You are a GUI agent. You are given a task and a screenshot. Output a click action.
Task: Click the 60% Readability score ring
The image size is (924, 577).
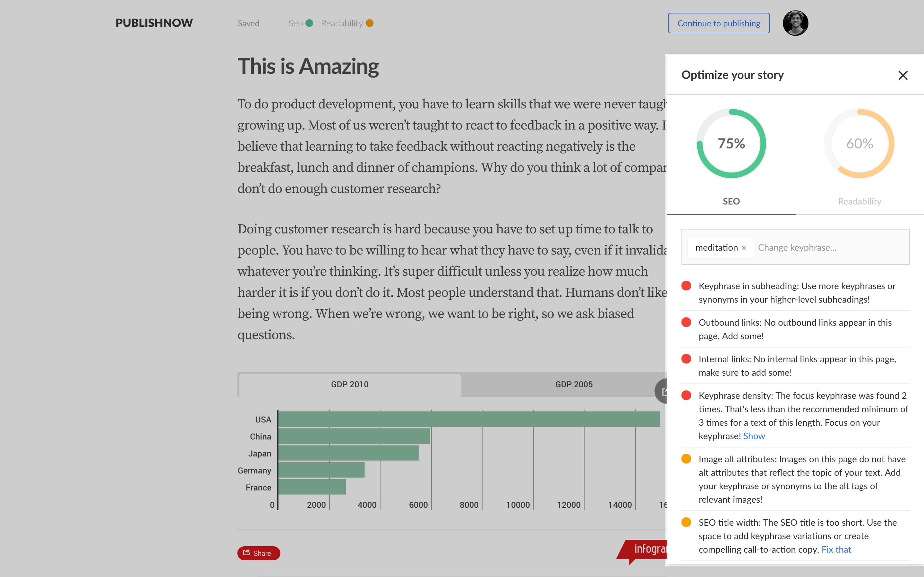(859, 144)
